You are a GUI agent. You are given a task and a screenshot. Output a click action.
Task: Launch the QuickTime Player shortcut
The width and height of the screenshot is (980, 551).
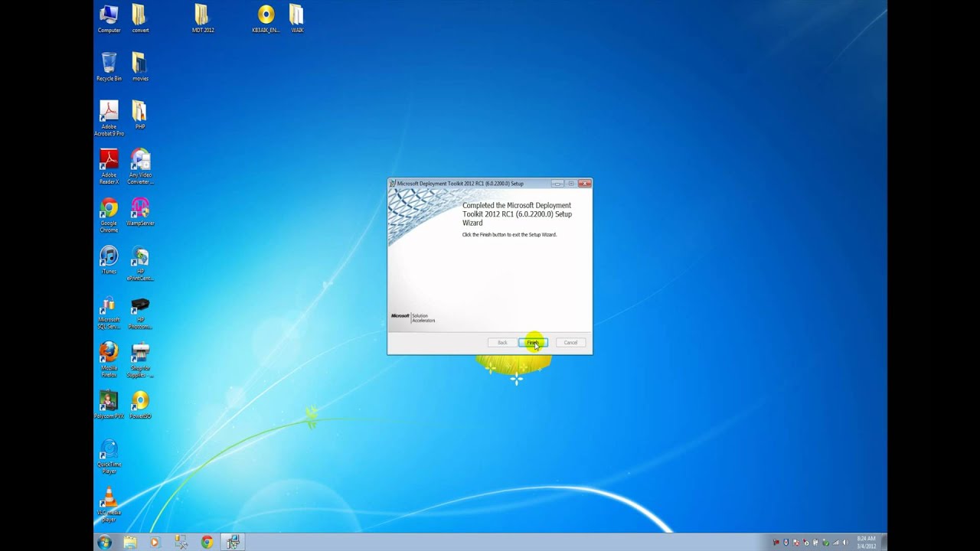(109, 456)
